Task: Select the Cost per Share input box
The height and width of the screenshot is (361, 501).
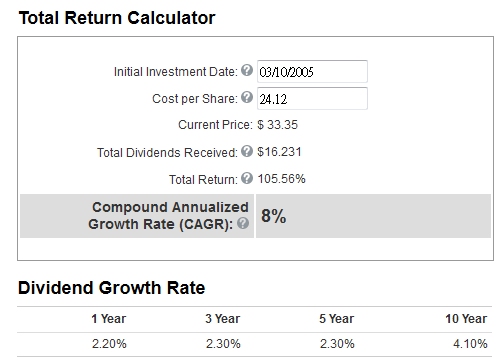Action: (x=312, y=98)
